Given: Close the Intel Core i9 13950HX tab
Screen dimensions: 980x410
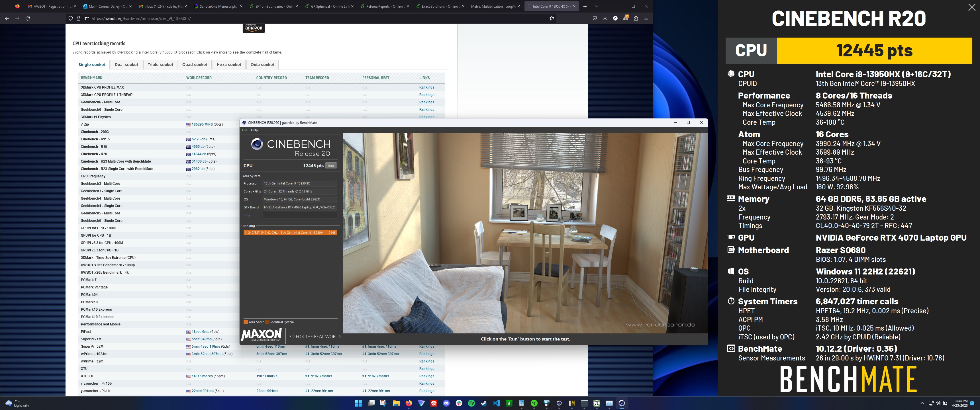Looking at the screenshot, I should [574, 7].
